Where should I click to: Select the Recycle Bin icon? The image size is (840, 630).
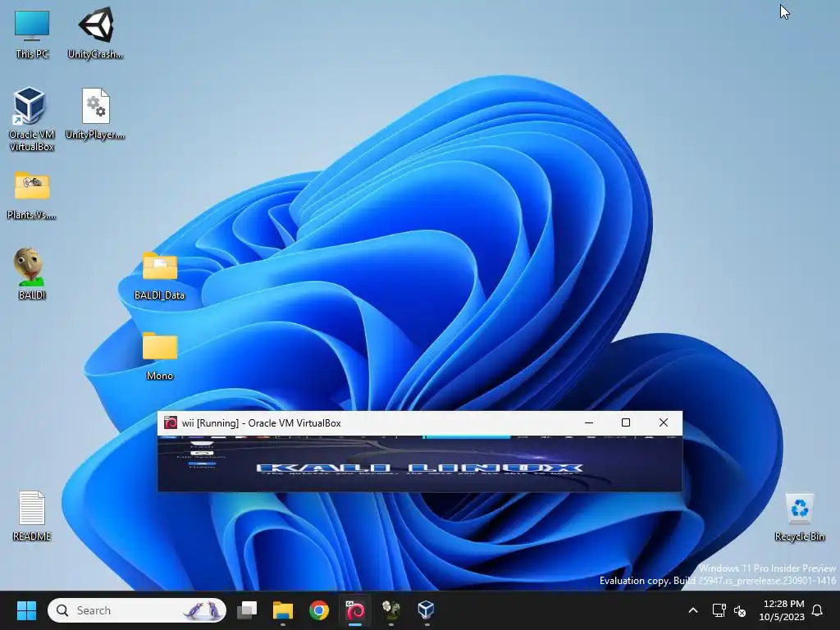point(799,517)
